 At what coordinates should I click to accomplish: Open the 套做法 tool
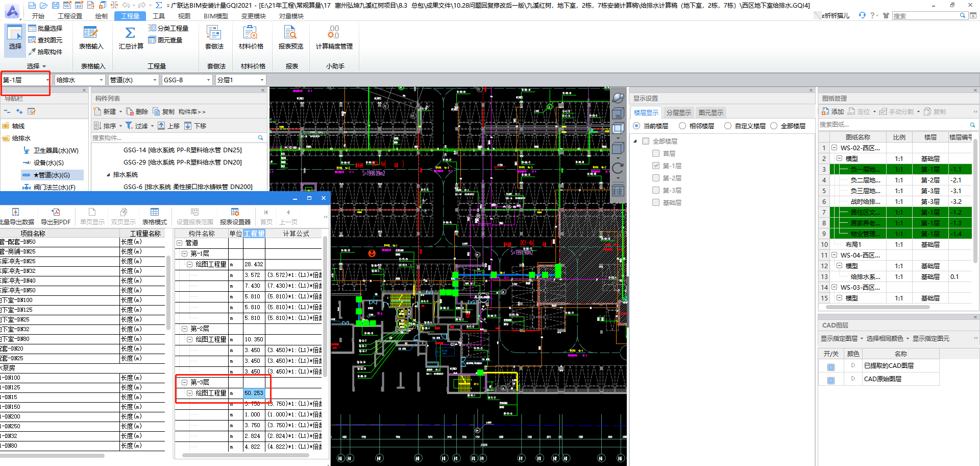pyautogui.click(x=214, y=38)
